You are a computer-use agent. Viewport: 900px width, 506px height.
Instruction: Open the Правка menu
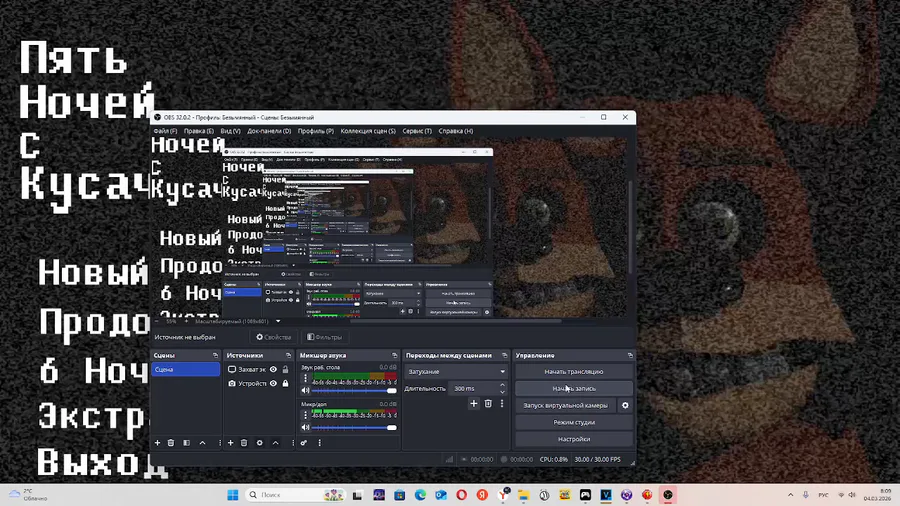199,131
